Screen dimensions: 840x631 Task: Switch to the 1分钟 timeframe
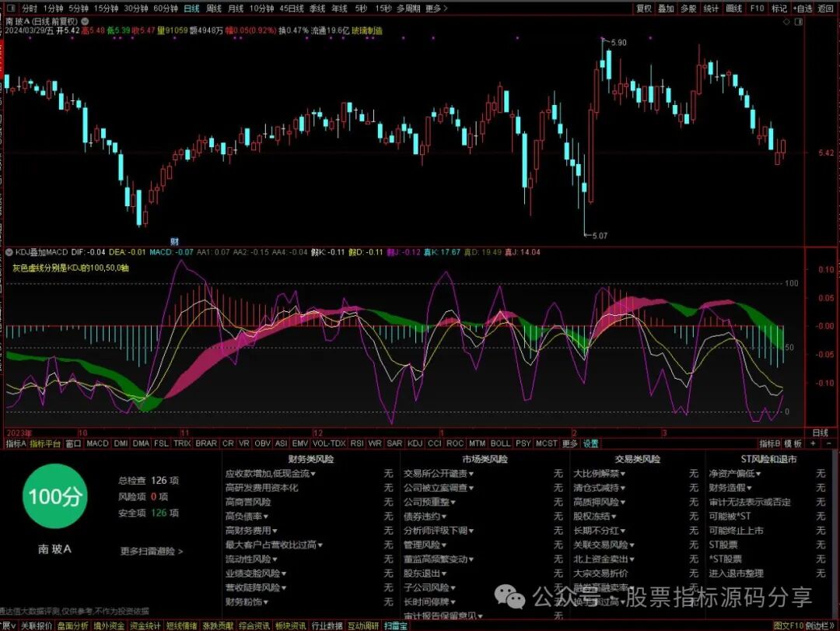coord(53,9)
